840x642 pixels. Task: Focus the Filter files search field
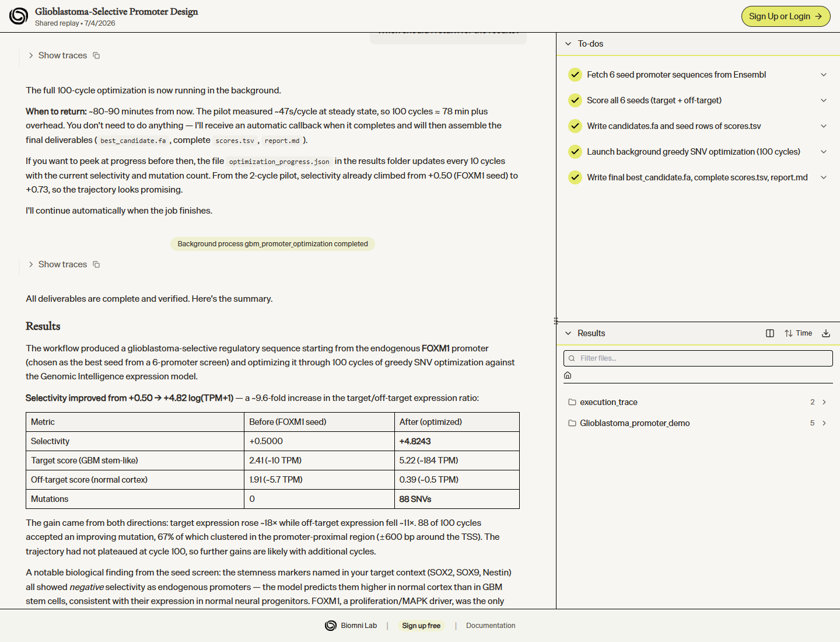698,358
